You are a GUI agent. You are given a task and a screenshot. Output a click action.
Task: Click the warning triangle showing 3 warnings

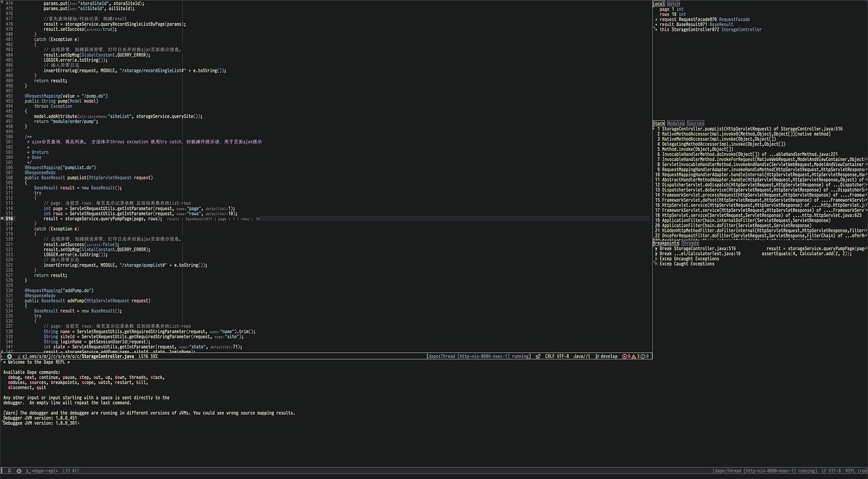pos(635,356)
